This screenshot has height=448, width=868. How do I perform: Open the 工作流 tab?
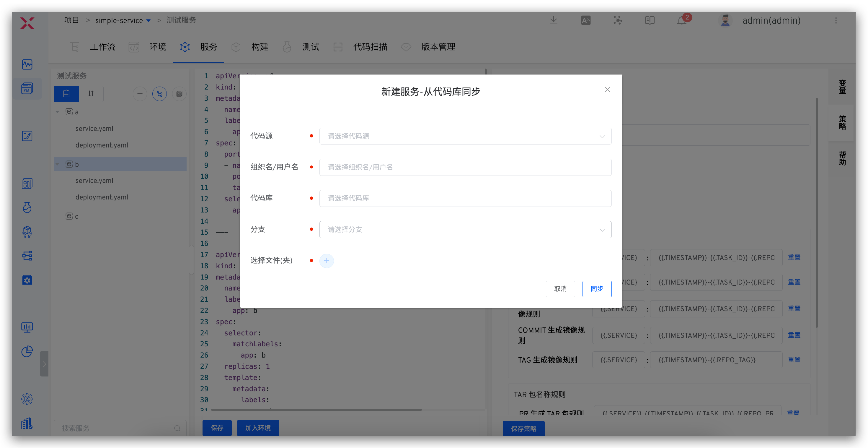coord(92,47)
